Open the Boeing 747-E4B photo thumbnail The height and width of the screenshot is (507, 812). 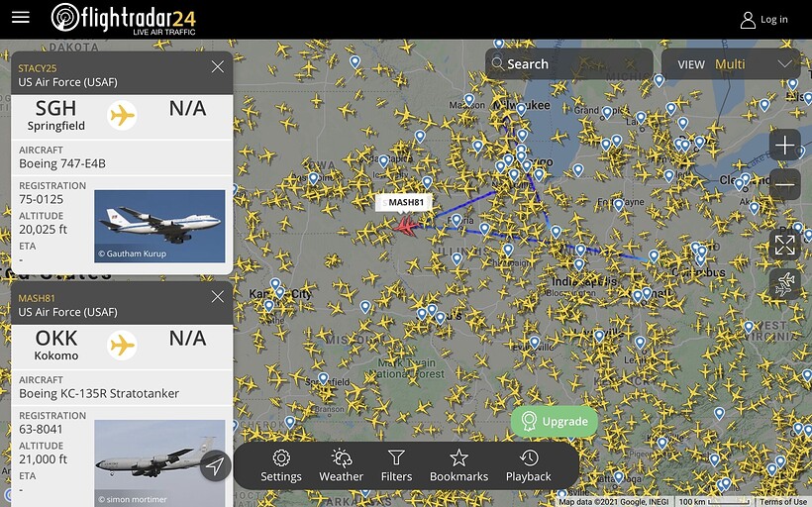pyautogui.click(x=159, y=227)
